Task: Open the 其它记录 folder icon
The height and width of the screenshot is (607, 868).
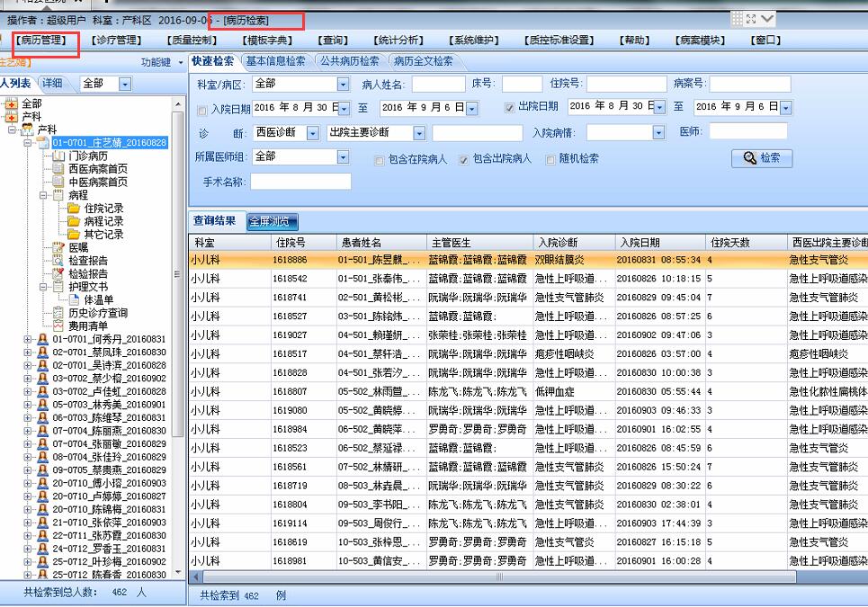Action: click(74, 234)
